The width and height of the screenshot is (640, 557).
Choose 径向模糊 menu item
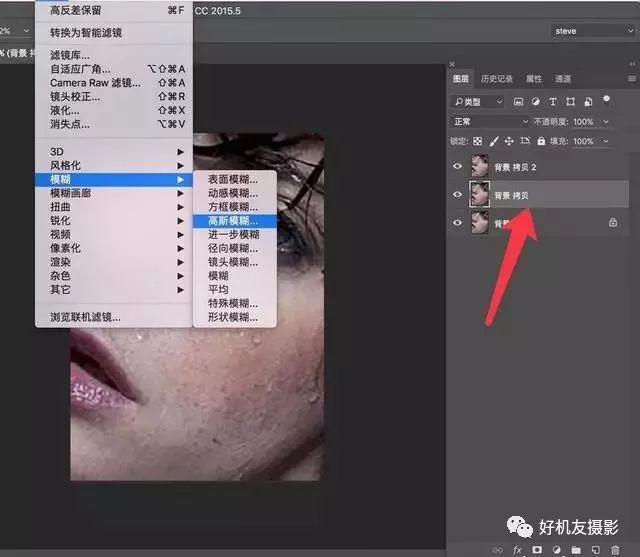point(235,248)
